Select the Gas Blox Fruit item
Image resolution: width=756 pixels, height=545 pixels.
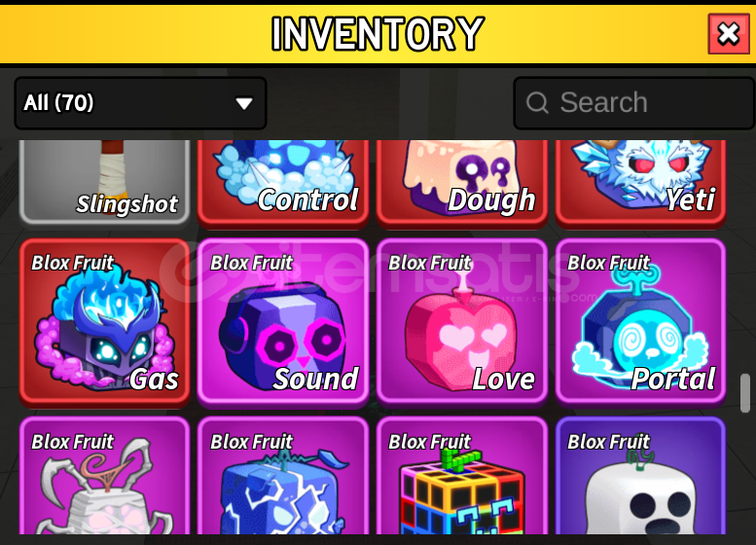click(105, 321)
